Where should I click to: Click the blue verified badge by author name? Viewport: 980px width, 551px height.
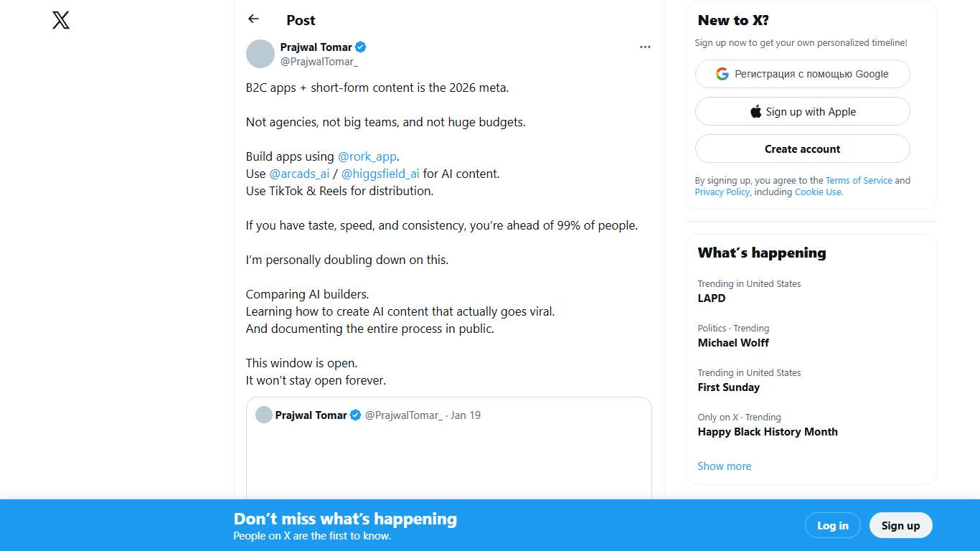click(x=361, y=47)
